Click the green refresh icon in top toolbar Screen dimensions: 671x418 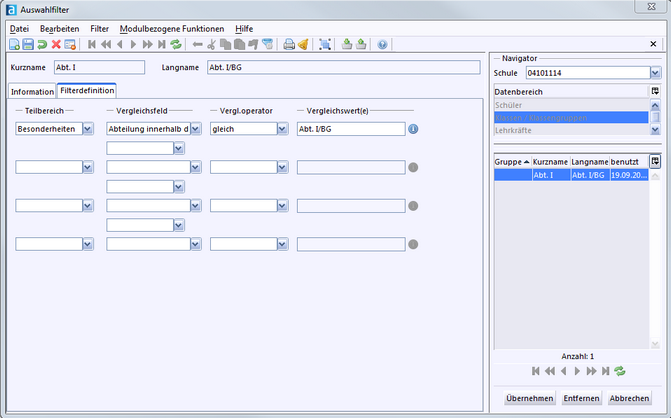coord(176,45)
